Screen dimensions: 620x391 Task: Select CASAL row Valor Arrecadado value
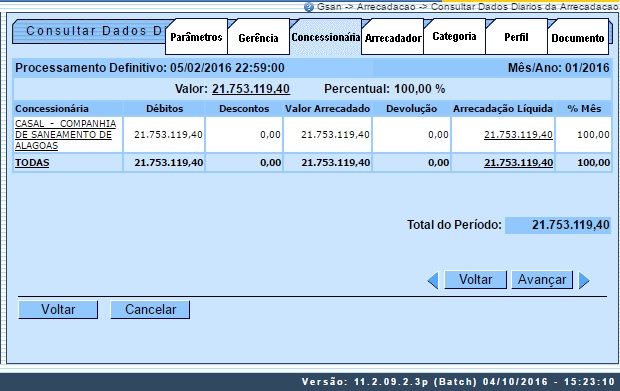click(x=335, y=135)
